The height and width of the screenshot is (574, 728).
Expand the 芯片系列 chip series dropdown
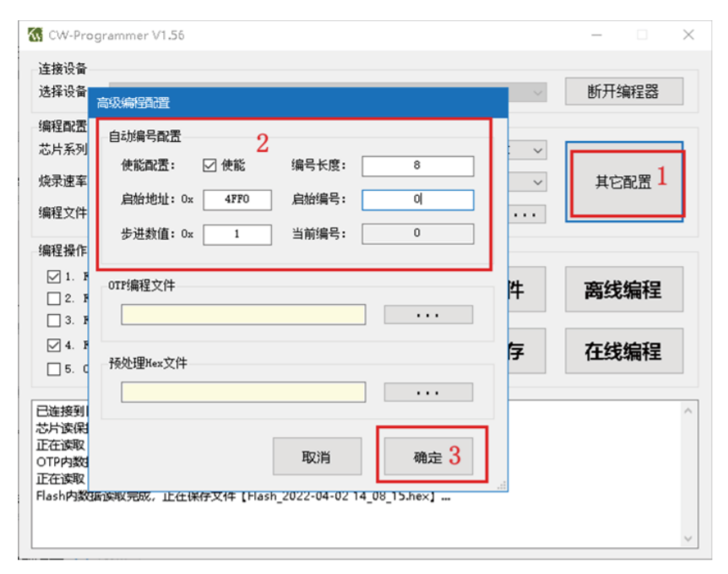point(538,150)
